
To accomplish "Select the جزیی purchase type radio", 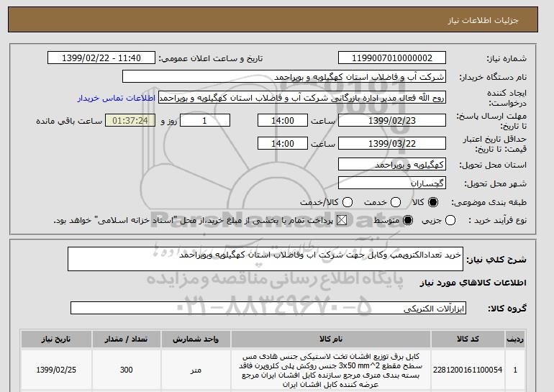I will click(450, 220).
